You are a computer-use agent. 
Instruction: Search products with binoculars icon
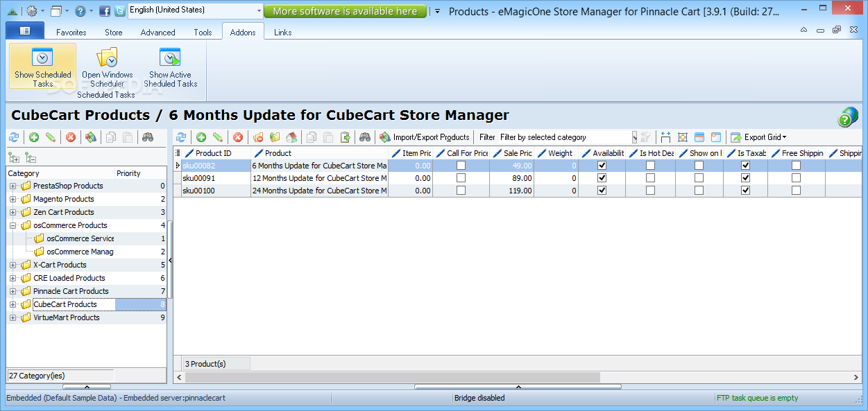click(x=365, y=137)
